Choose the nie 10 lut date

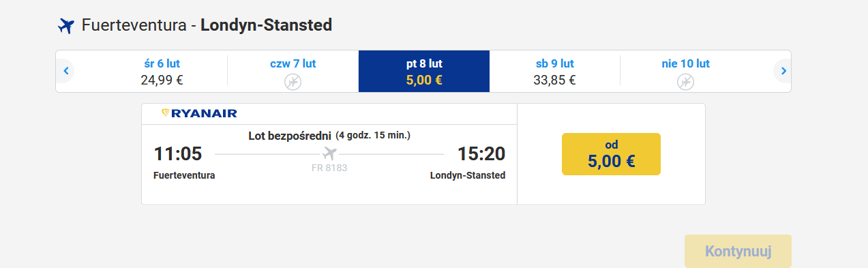tap(686, 72)
